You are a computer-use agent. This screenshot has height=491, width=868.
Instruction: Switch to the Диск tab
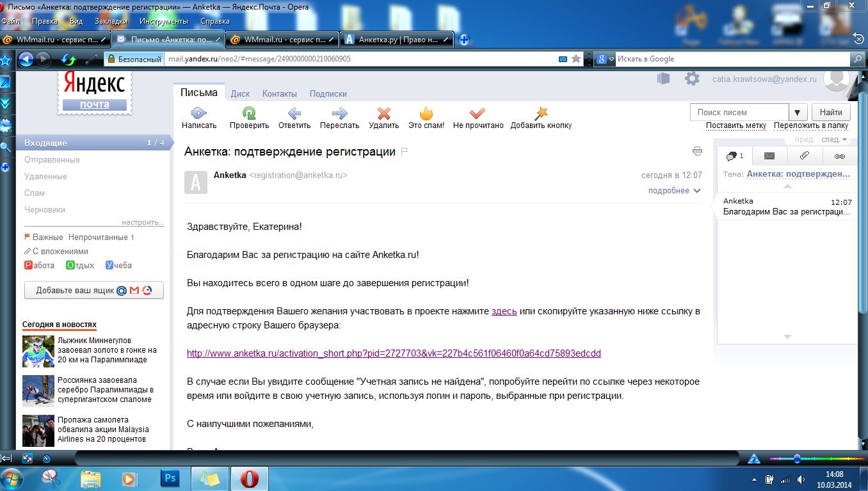point(240,93)
